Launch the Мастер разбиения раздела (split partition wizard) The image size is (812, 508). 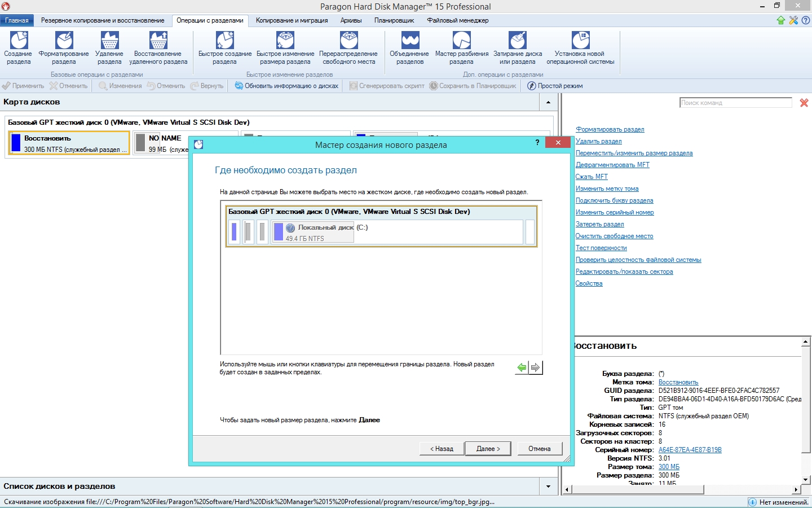(x=462, y=49)
